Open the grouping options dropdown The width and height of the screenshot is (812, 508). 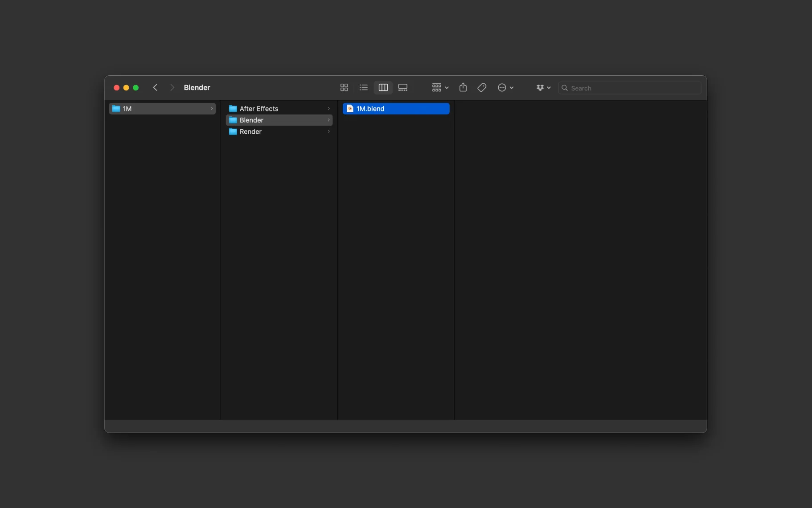(x=439, y=87)
